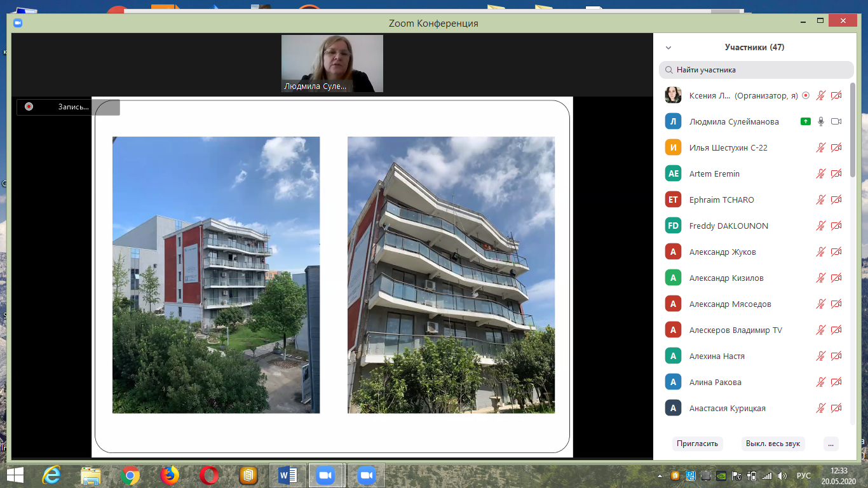
Task: Click the magnifier icon in the participant search box
Action: (x=669, y=70)
